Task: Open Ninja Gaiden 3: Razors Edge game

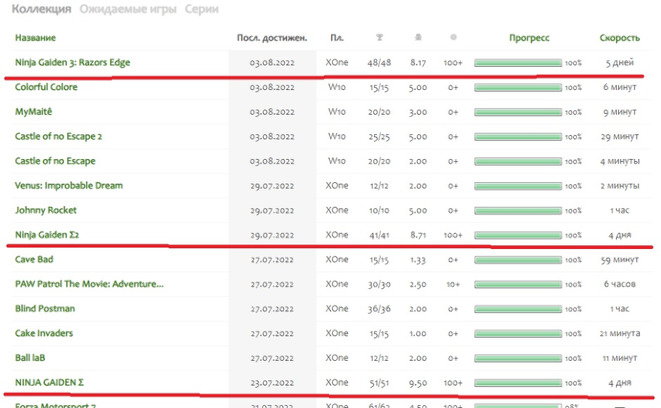Action: pos(73,62)
